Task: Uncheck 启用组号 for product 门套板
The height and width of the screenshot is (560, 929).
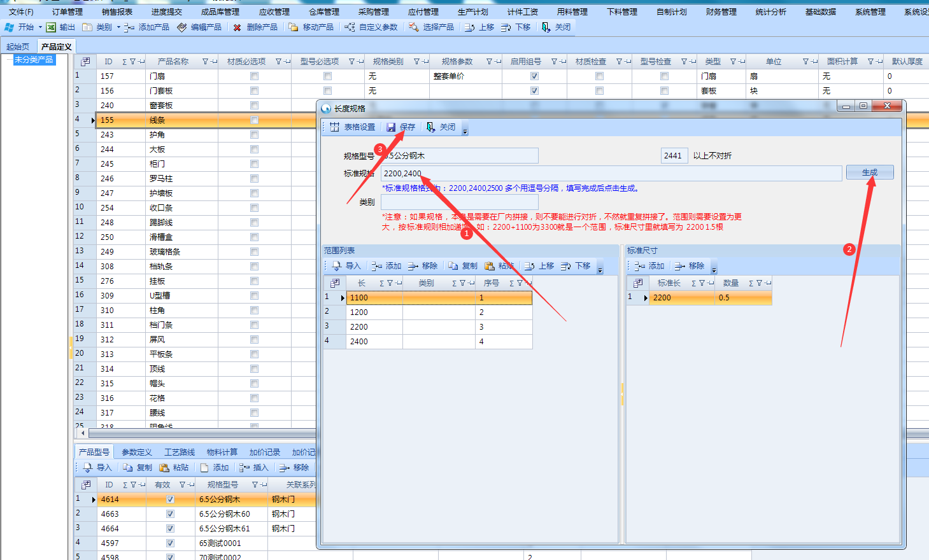Action: pos(534,91)
